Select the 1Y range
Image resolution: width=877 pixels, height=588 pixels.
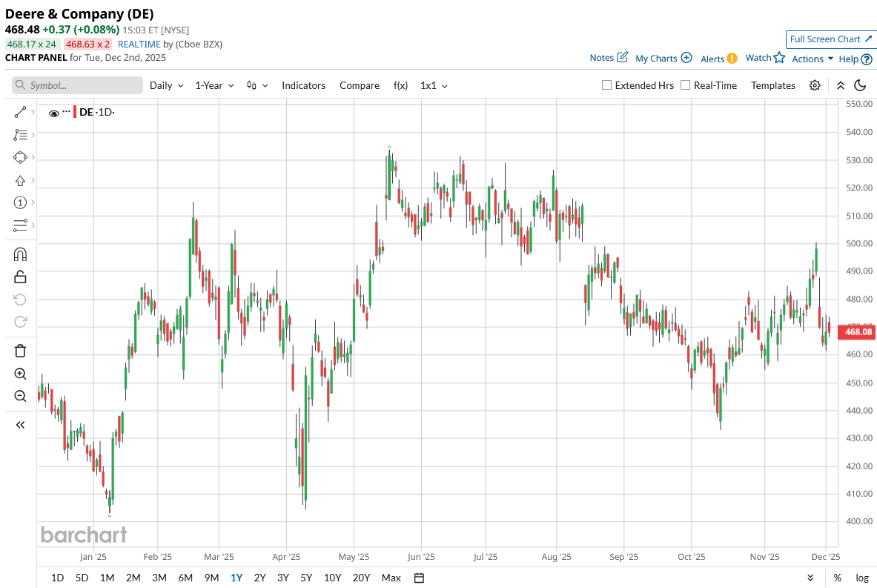[236, 578]
